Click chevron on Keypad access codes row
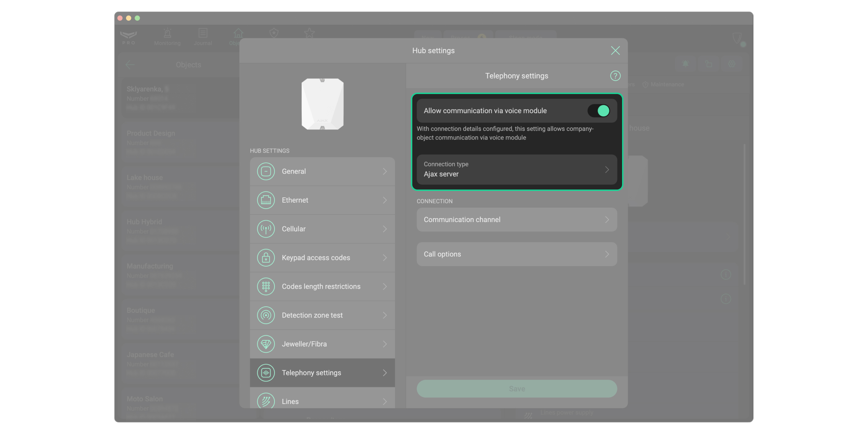 point(385,258)
